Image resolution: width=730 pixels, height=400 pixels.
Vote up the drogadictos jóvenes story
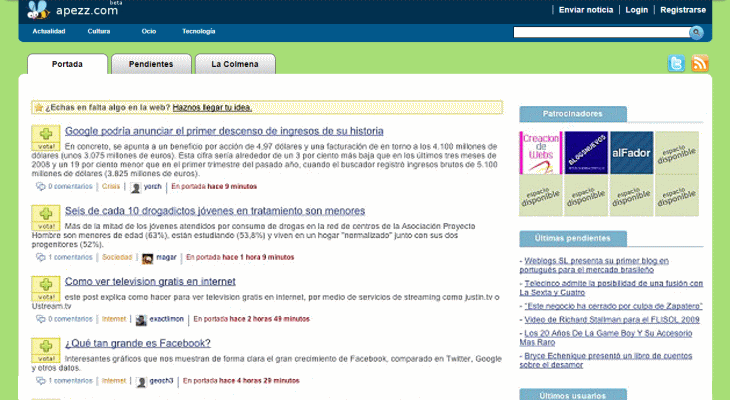coord(46,217)
